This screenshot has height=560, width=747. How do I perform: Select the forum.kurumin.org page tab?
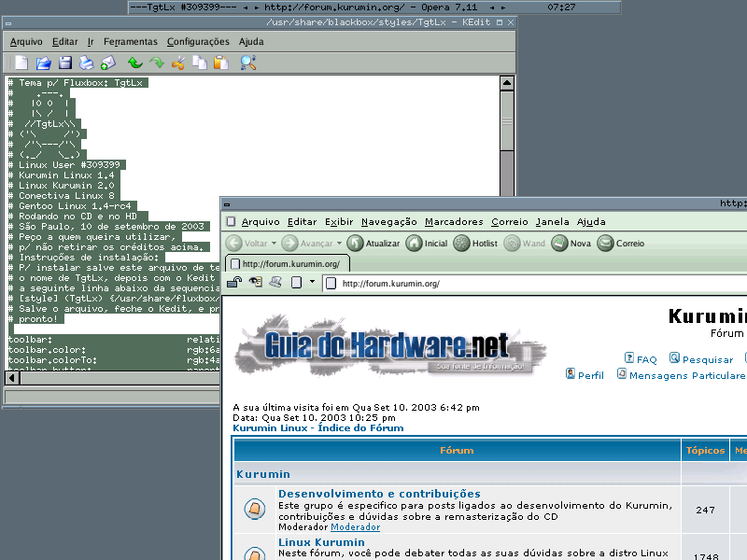[x=288, y=264]
